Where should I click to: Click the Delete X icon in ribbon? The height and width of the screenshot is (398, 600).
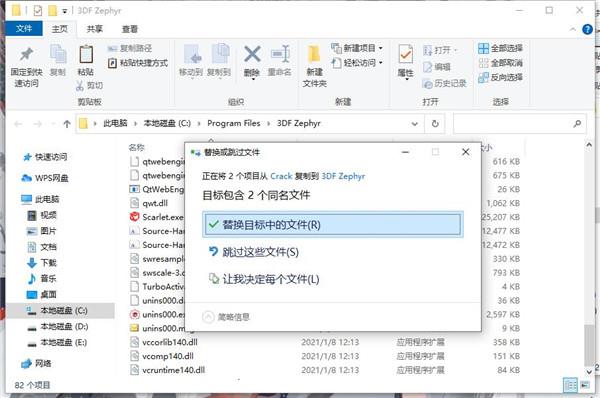252,54
